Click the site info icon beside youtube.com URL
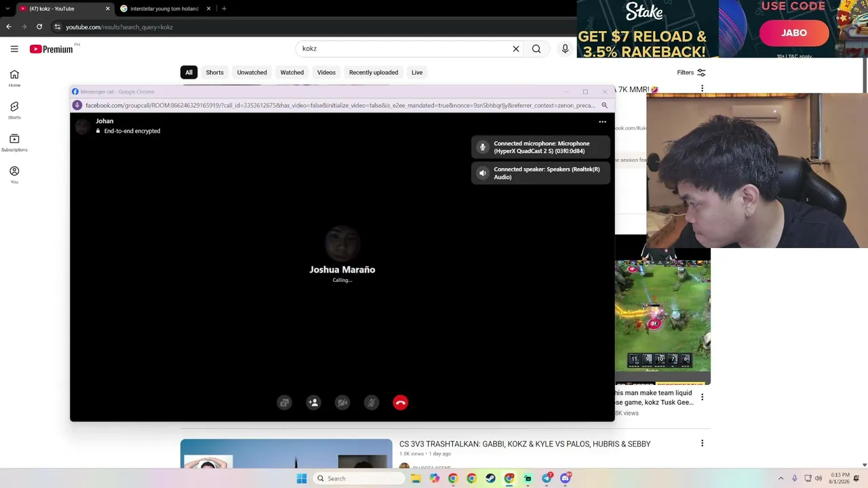 coord(58,27)
